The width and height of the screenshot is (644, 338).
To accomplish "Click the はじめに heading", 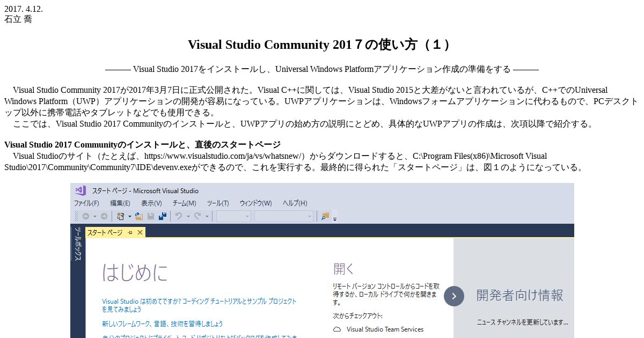I will (135, 272).
